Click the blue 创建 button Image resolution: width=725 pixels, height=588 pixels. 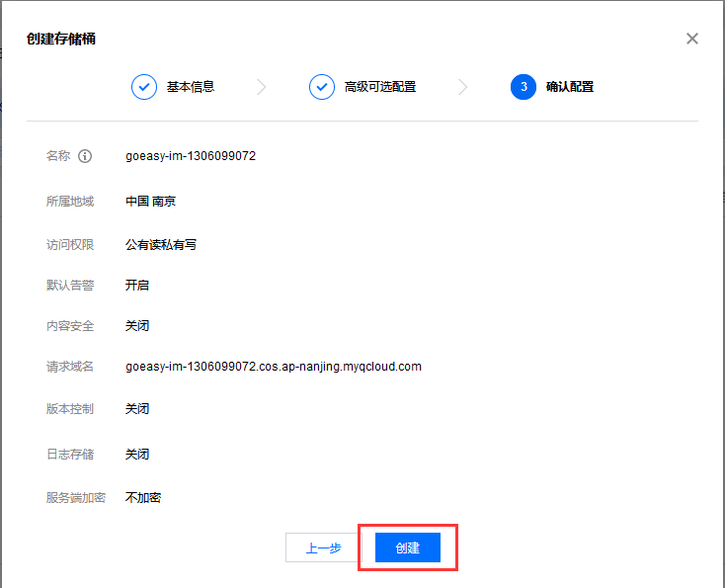(x=407, y=547)
